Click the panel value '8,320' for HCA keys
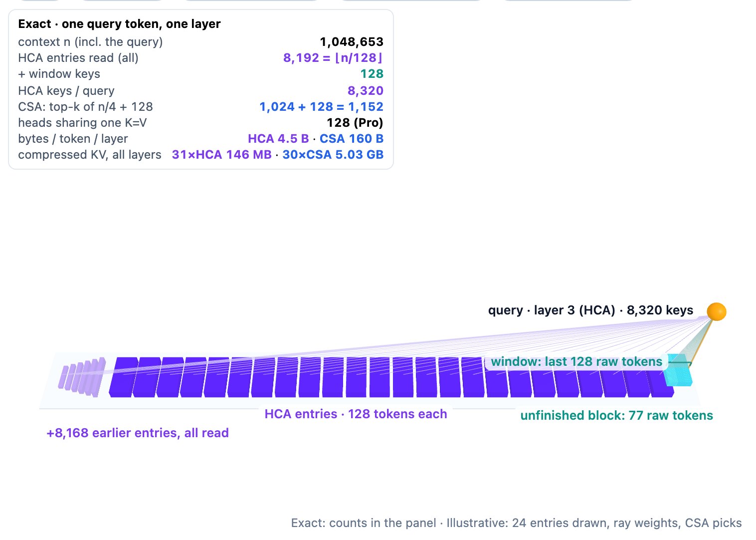The image size is (756, 540). coord(366,91)
